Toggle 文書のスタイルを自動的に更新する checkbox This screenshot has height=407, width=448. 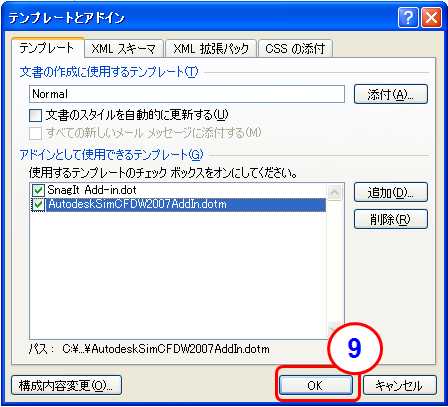36,116
